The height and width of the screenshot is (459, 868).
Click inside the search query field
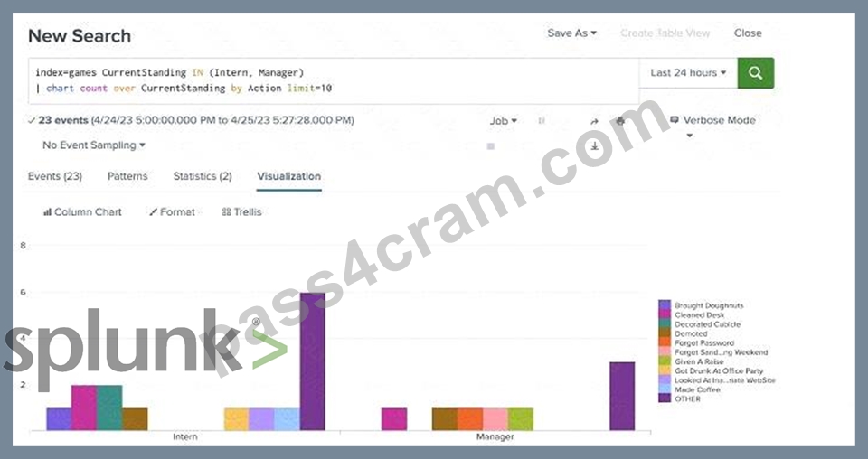click(334, 80)
